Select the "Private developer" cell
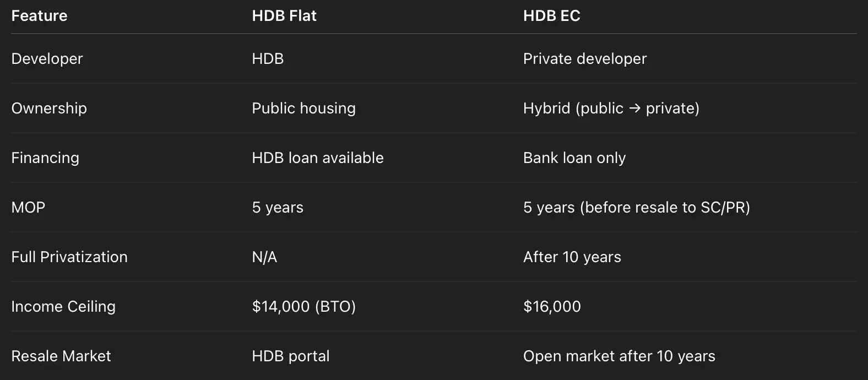The height and width of the screenshot is (380, 868). coord(584,58)
